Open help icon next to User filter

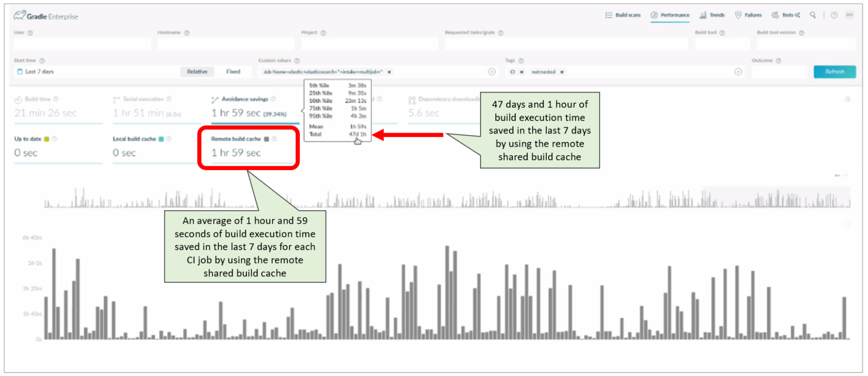(x=30, y=33)
